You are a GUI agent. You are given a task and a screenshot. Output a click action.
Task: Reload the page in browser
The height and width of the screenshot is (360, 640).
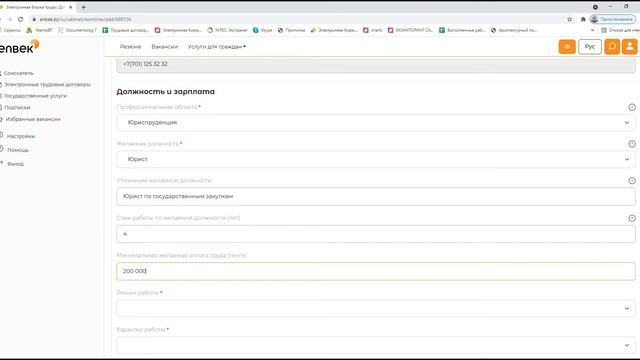(20, 19)
